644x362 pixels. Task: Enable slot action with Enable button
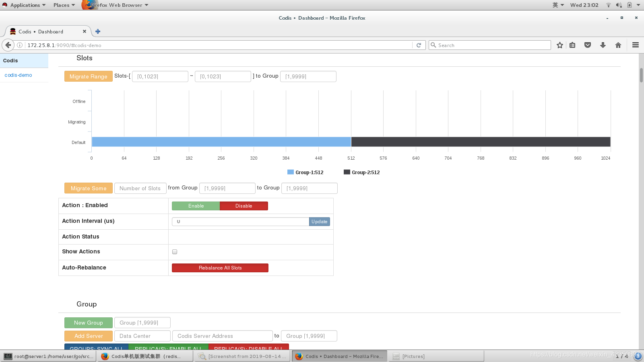(x=196, y=206)
